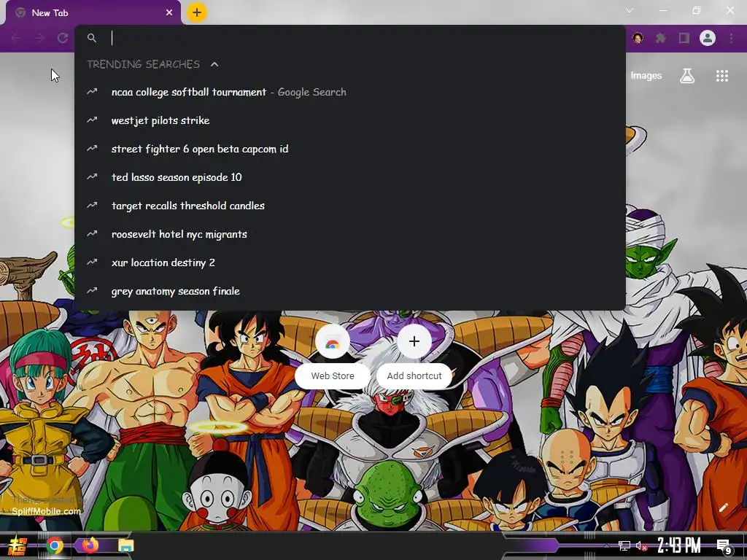Open the Google apps grid

(x=721, y=76)
